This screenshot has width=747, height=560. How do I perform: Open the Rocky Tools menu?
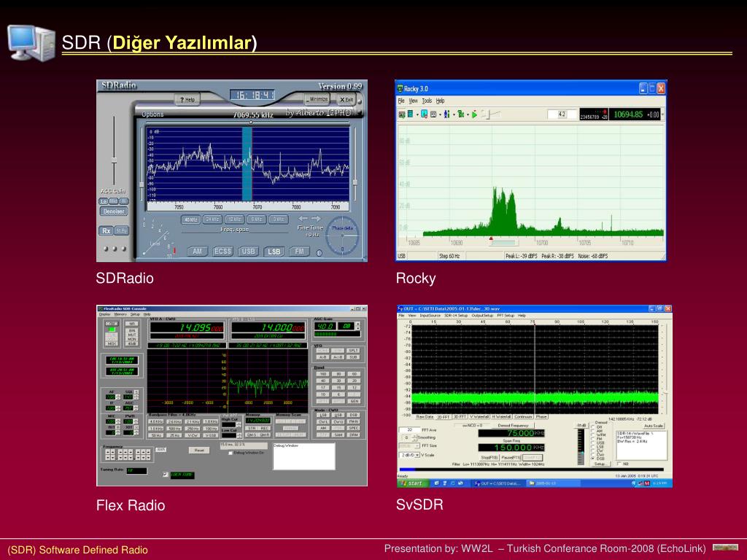427,101
